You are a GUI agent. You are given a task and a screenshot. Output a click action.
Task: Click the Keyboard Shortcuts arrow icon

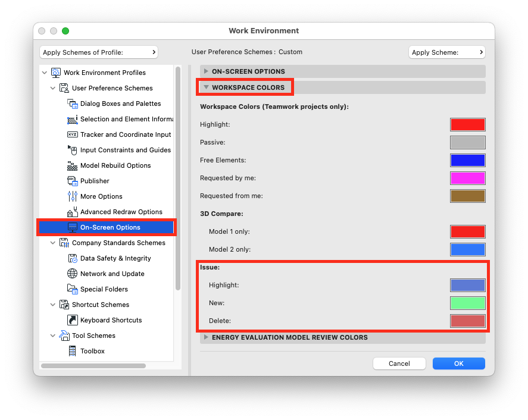click(73, 320)
